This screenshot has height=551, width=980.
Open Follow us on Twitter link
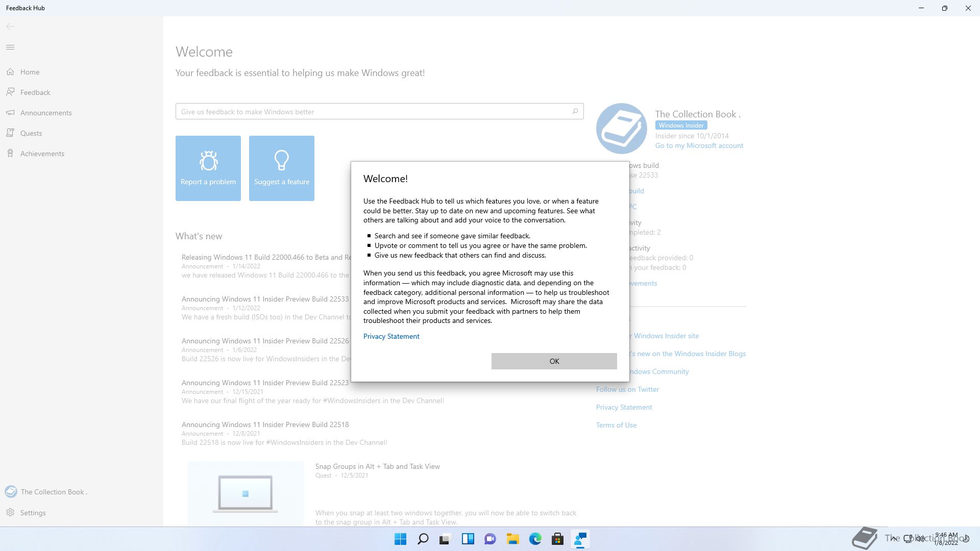627,389
